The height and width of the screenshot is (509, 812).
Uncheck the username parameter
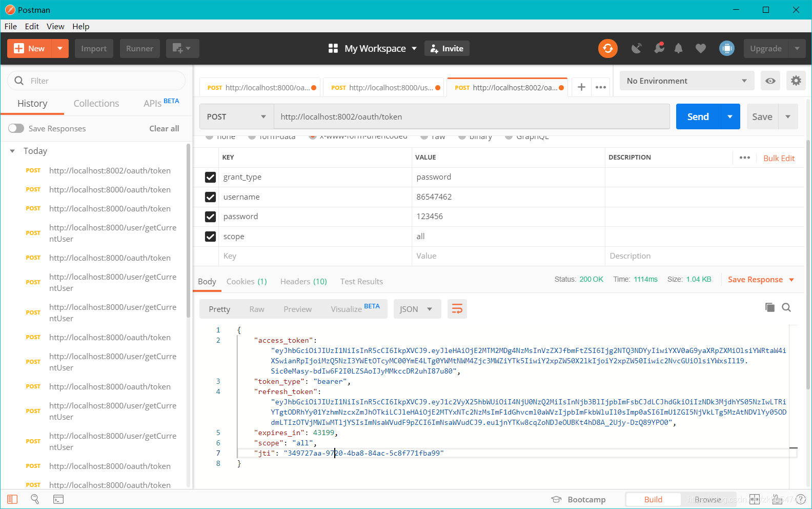pos(210,197)
